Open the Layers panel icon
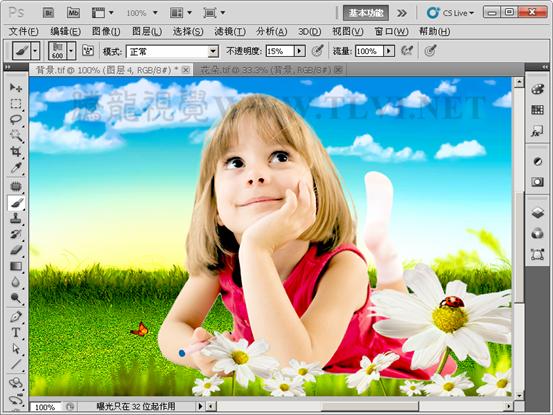Image resolution: width=553 pixels, height=415 pixels. click(537, 213)
